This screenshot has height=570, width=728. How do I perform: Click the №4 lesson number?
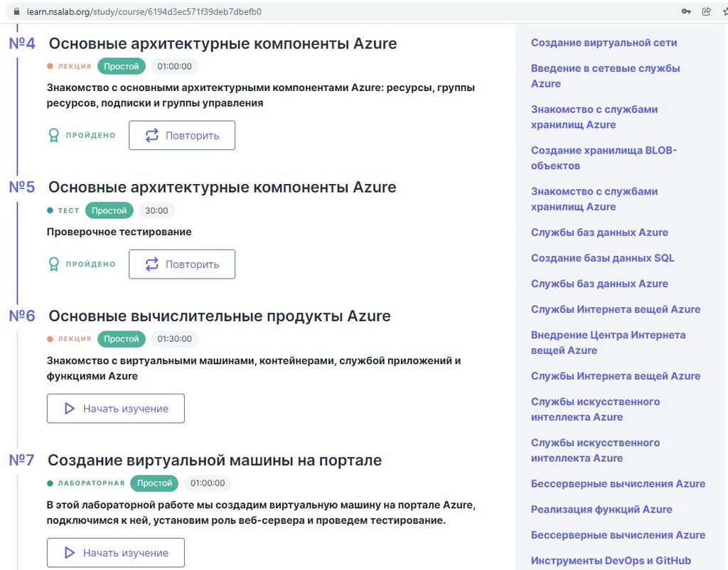point(22,43)
